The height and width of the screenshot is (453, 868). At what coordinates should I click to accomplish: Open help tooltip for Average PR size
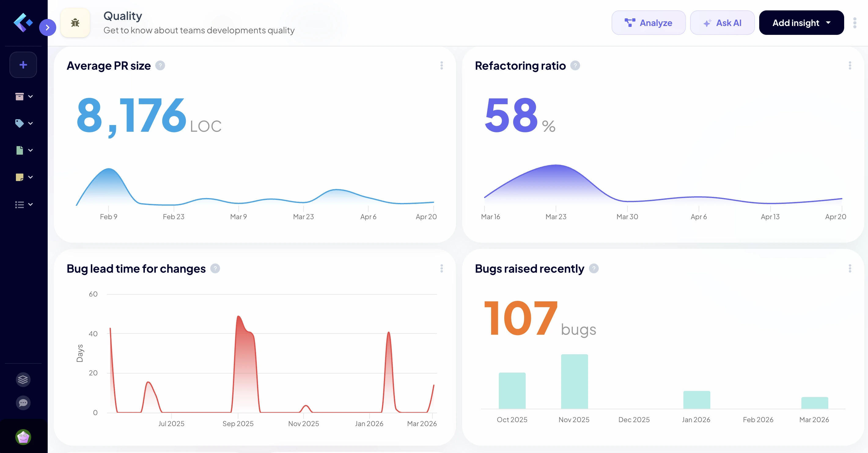click(160, 65)
